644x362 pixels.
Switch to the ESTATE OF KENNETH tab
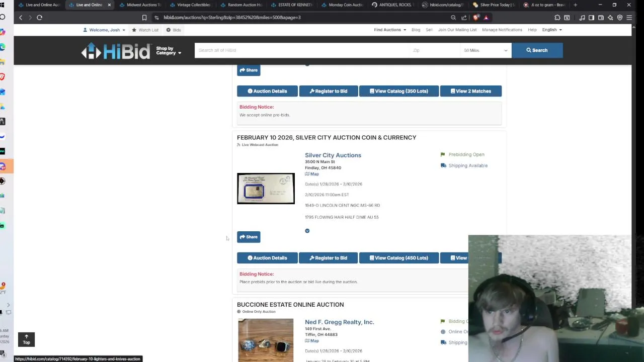(291, 5)
